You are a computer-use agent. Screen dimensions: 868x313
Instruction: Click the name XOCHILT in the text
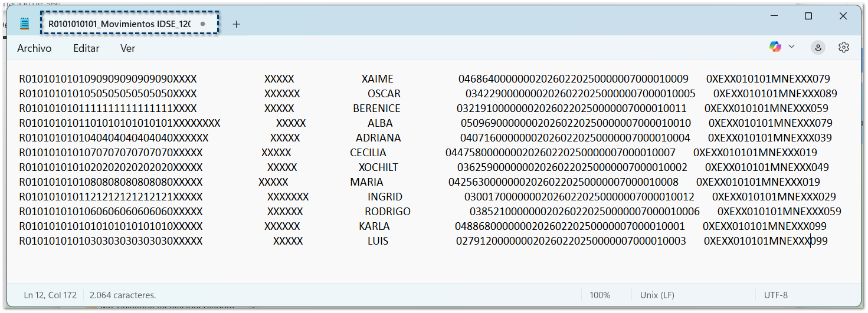[378, 167]
